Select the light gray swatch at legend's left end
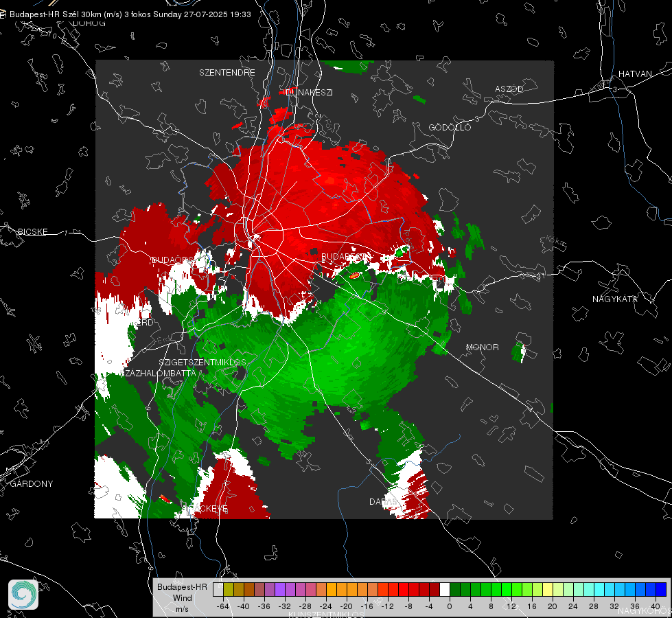This screenshot has width=672, height=618. coord(218,590)
